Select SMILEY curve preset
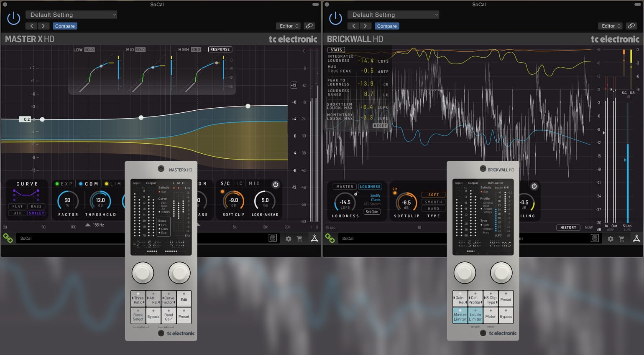 [36, 213]
